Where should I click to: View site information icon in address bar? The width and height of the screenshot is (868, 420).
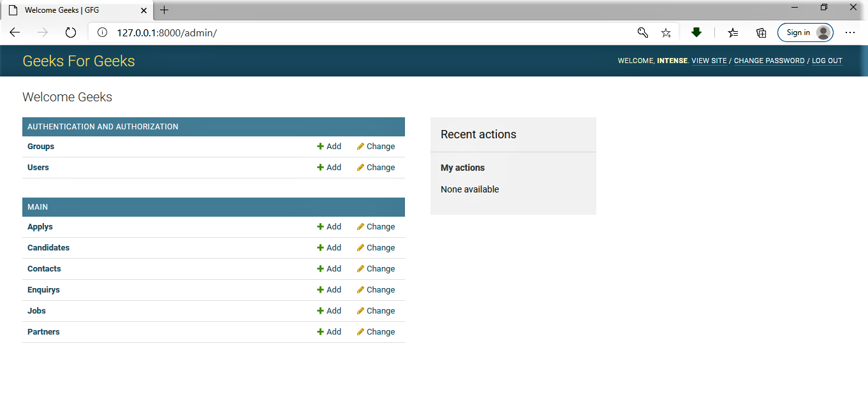102,33
